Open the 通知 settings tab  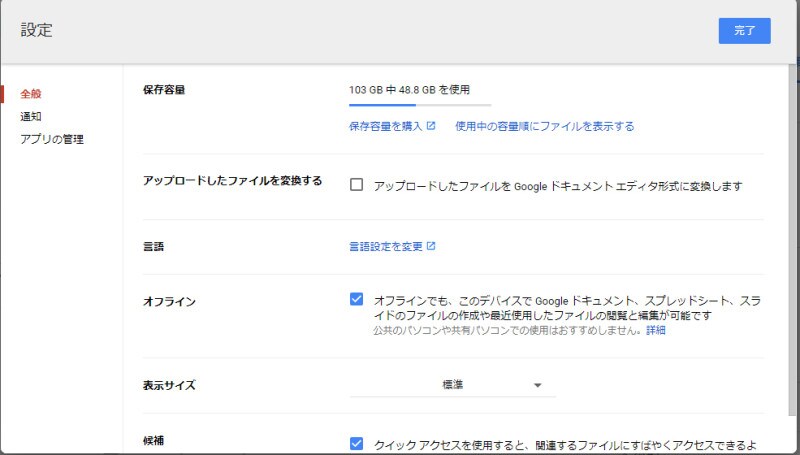[x=31, y=116]
